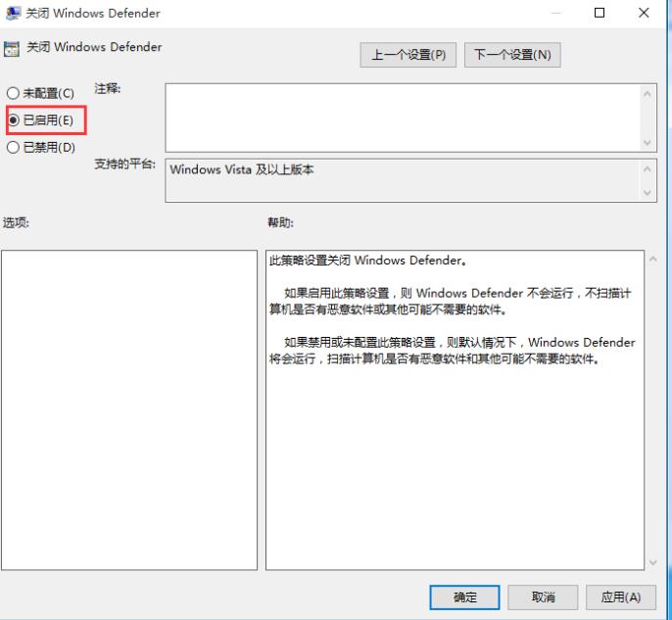Maximize the 关闭 Windows Defender window

600,13
